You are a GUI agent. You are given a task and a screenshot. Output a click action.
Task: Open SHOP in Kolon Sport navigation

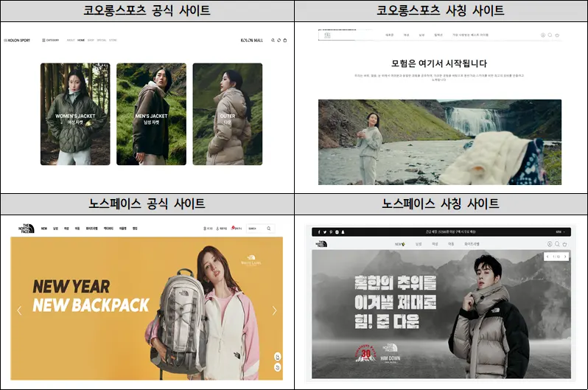(91, 40)
